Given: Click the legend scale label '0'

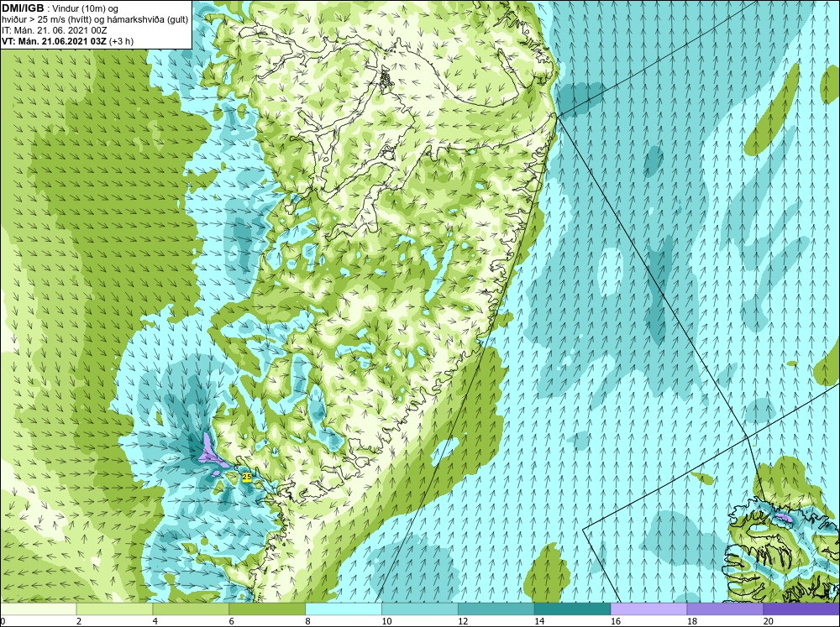Looking at the screenshot, I should (3, 621).
